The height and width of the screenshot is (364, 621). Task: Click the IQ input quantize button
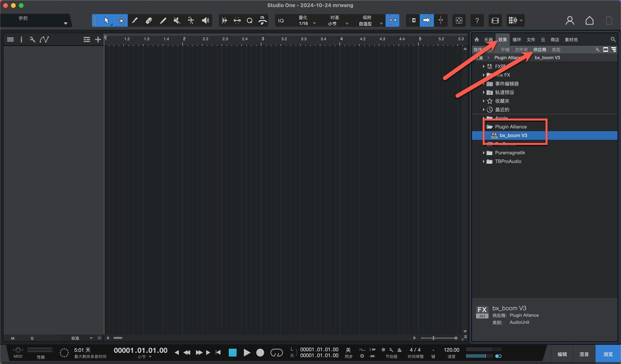281,20
